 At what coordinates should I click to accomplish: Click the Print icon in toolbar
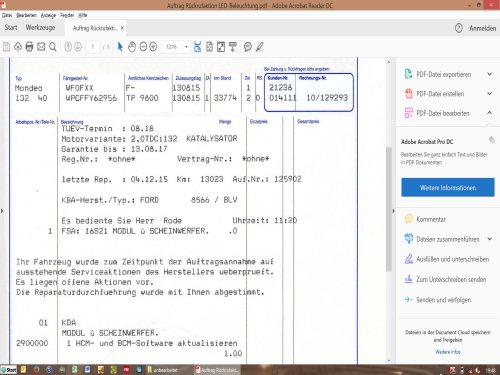pos(29,47)
